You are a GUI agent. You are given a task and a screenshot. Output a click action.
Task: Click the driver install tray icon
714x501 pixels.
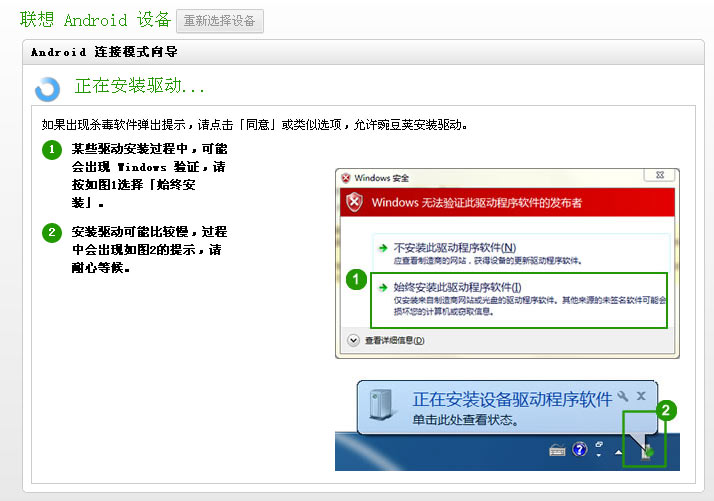click(646, 451)
